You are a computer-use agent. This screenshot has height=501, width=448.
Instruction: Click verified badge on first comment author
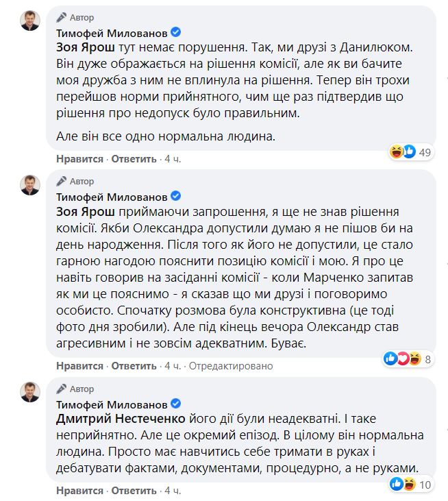176,32
